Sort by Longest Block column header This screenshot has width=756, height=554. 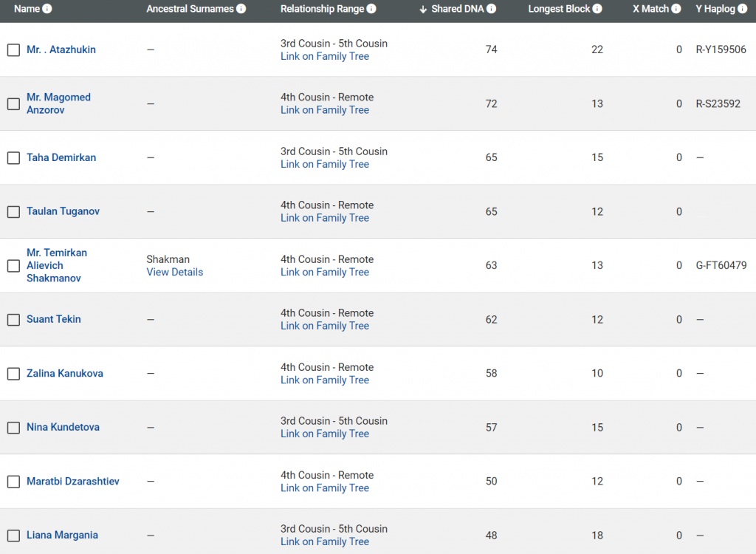[x=560, y=9]
